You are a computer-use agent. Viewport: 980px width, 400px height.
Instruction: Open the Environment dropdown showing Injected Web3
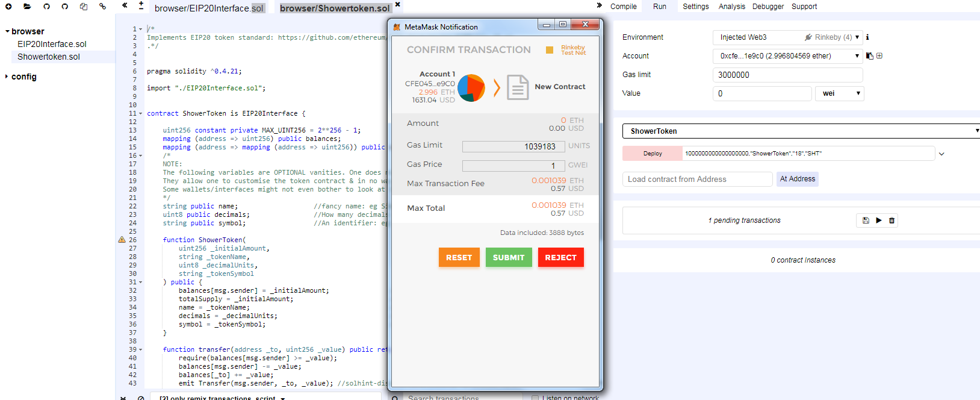(788, 37)
